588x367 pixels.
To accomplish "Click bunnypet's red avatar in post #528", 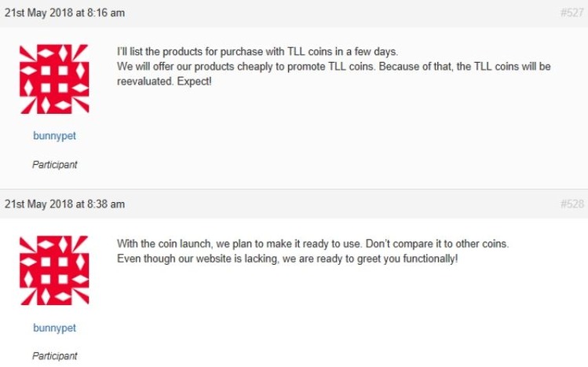I will 54,270.
